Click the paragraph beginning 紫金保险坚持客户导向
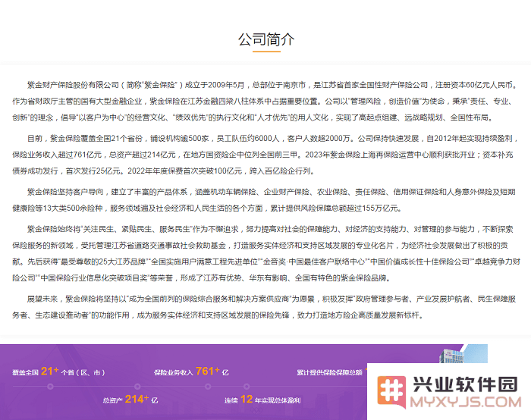The width and height of the screenshot is (531, 420). tap(264, 200)
